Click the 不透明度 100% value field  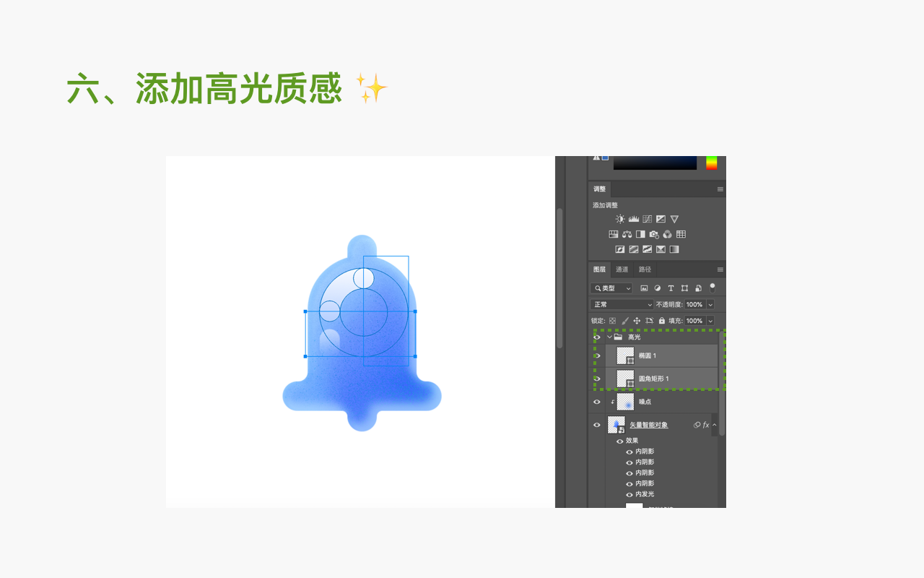694,305
